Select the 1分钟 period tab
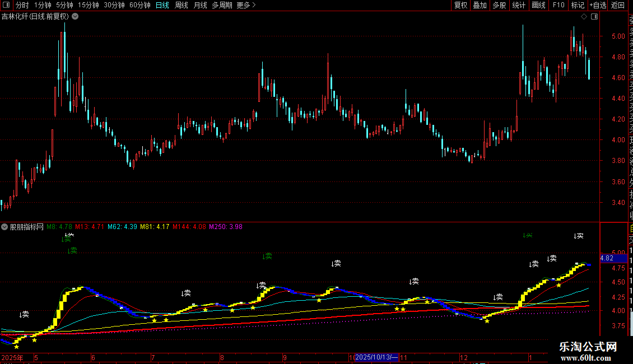The height and width of the screenshot is (364, 633). pyautogui.click(x=43, y=5)
